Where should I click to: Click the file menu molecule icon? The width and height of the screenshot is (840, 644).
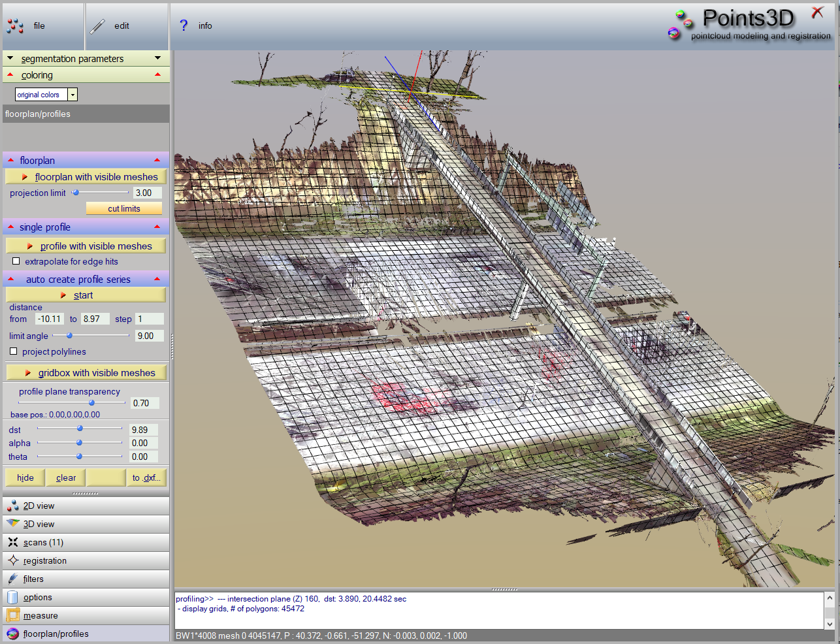click(15, 26)
